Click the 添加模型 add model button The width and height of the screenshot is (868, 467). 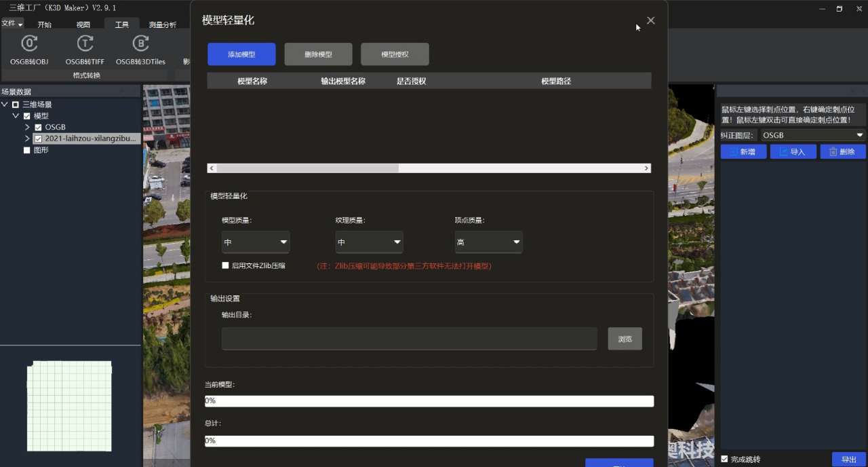coord(241,54)
